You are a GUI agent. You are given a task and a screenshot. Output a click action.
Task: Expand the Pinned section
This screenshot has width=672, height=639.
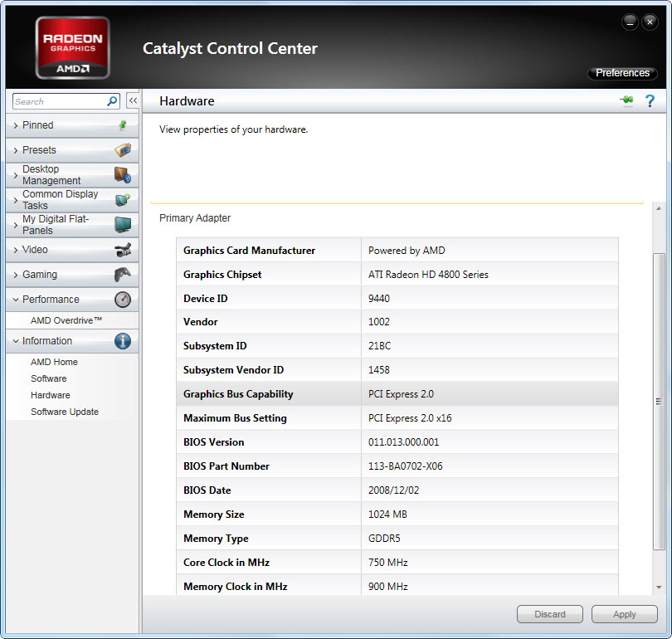click(x=37, y=125)
